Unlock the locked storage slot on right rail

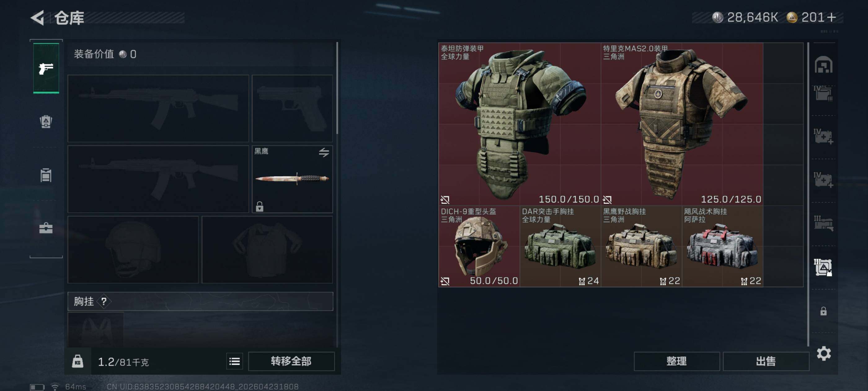coord(824,311)
